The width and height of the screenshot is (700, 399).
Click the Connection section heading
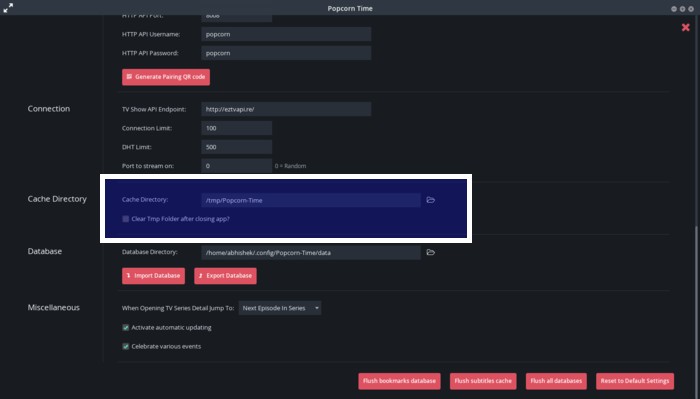point(49,109)
